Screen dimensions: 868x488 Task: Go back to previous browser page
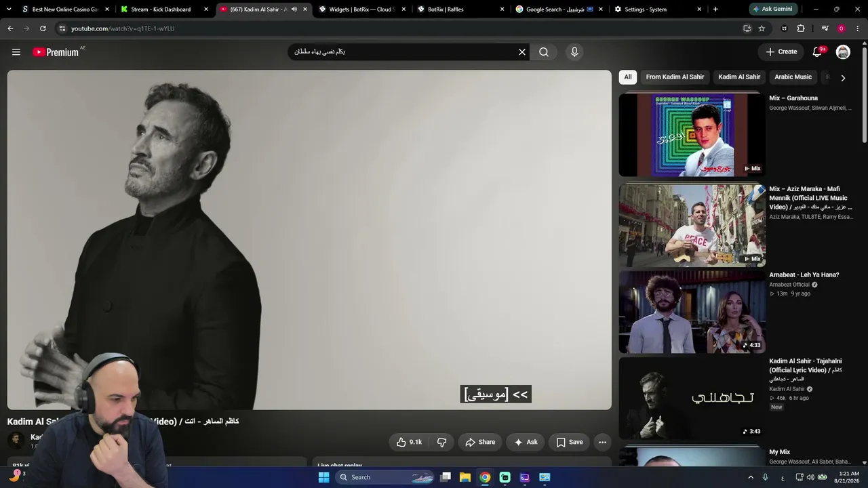point(10,28)
